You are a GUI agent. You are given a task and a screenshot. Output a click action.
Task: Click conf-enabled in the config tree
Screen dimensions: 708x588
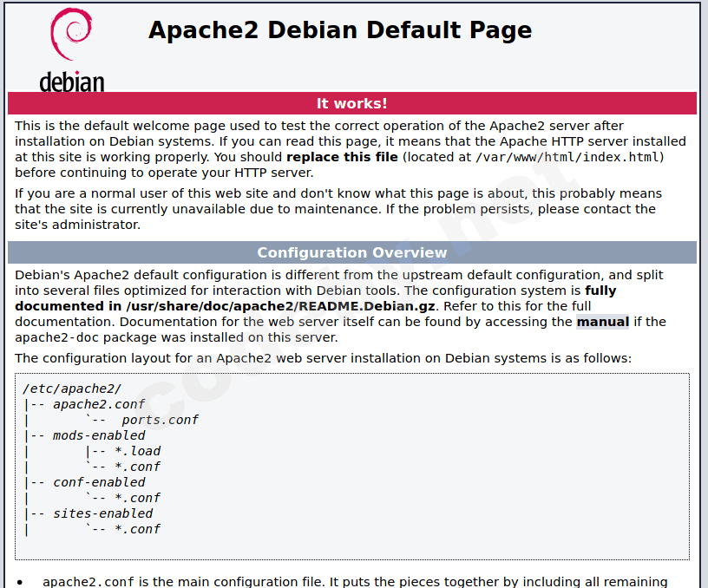pyautogui.click(x=99, y=482)
